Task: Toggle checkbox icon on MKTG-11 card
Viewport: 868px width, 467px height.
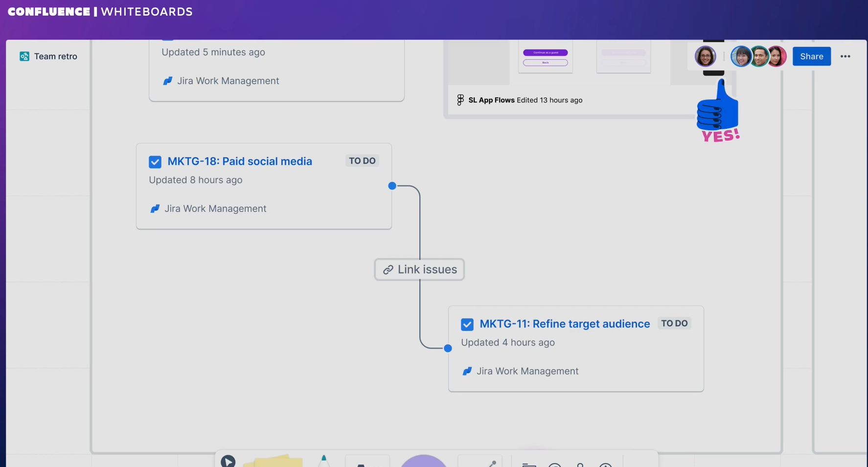Action: 467,324
